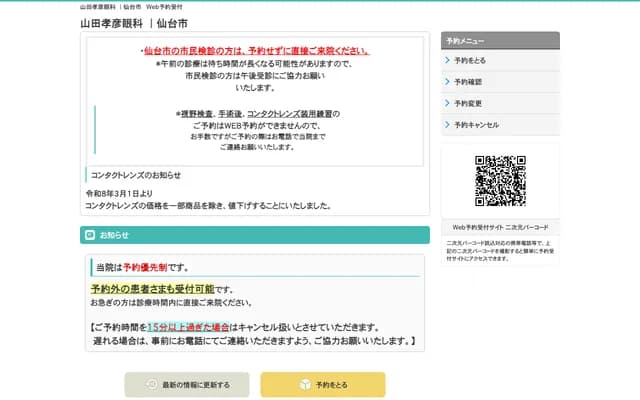
Task: Click the red 仙台市の市民検診 notice text
Action: point(256,50)
